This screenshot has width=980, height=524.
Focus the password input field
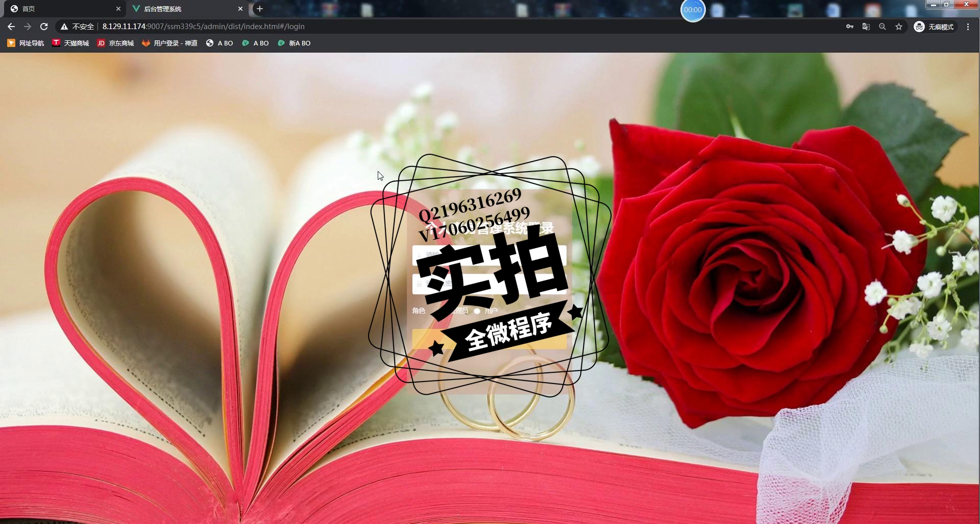[489, 284]
